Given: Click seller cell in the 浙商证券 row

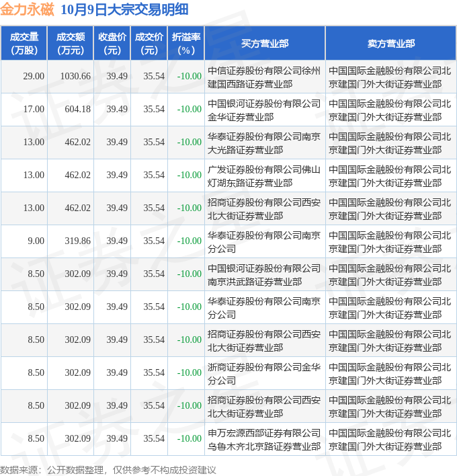Looking at the screenshot, I should click(x=390, y=374).
